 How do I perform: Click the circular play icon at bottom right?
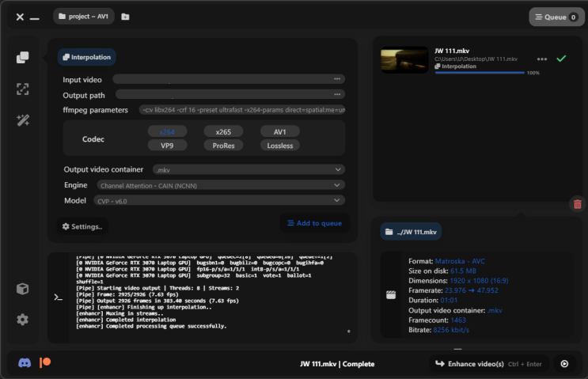(564, 364)
